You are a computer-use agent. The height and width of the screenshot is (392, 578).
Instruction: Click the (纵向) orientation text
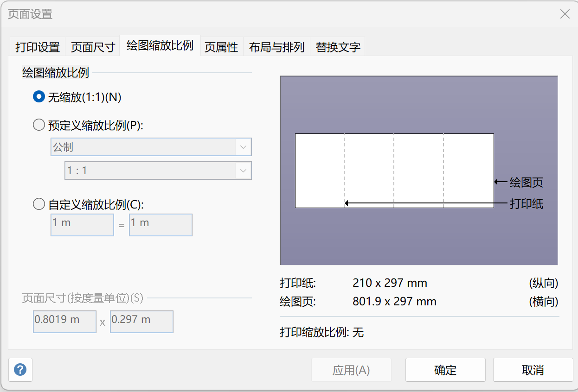tap(543, 283)
